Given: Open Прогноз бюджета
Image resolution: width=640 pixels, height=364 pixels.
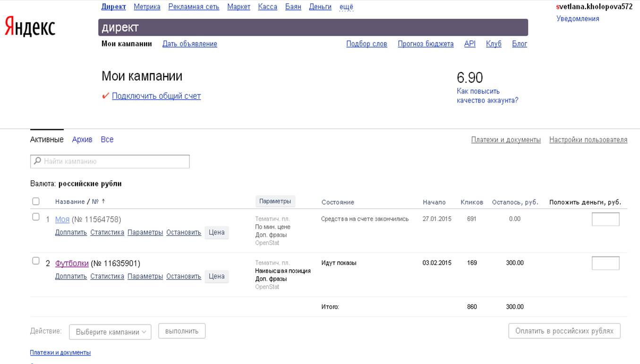Looking at the screenshot, I should click(x=426, y=44).
